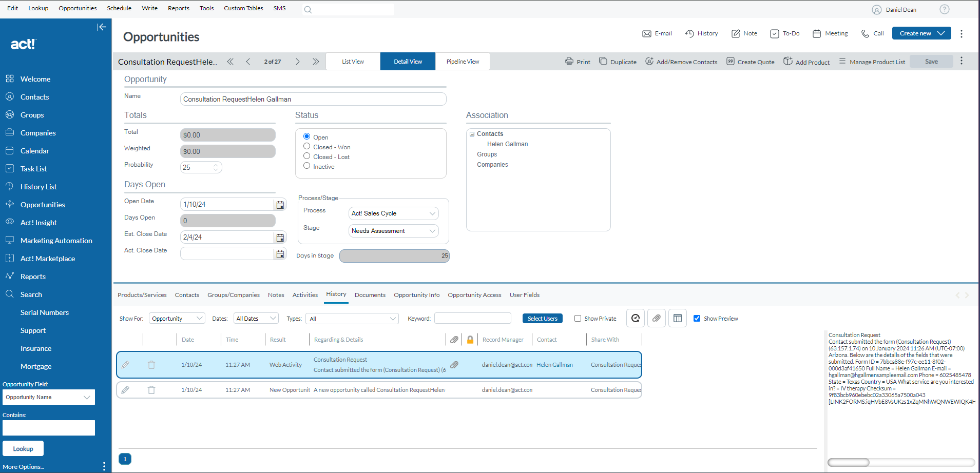Click the Lookup button in the sidebar

[x=23, y=448]
